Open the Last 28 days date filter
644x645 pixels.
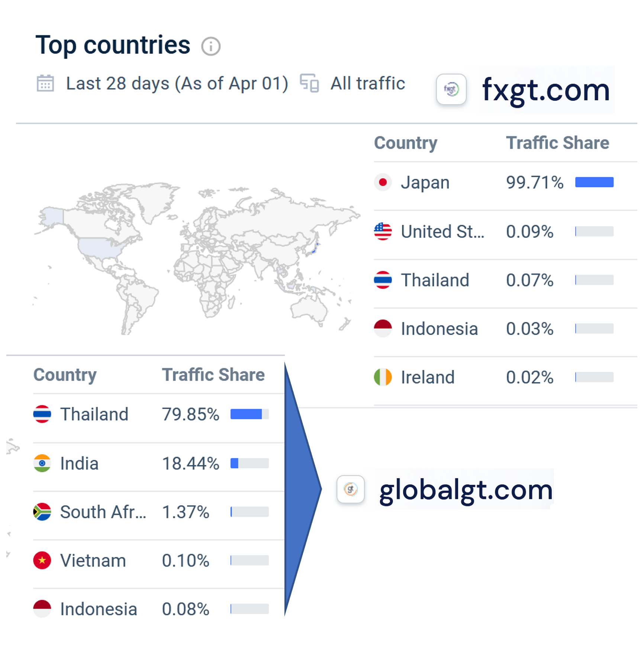click(177, 83)
